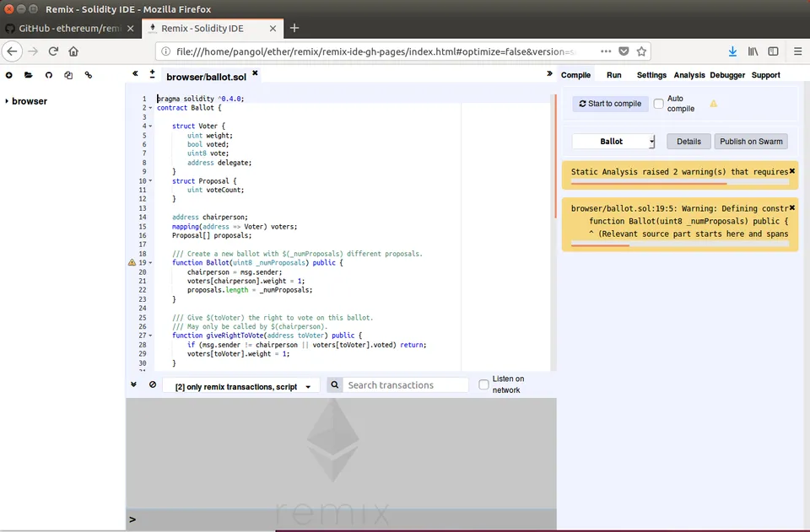The image size is (810, 532).
Task: Open the remix transactions filter dropdown
Action: [241, 386]
